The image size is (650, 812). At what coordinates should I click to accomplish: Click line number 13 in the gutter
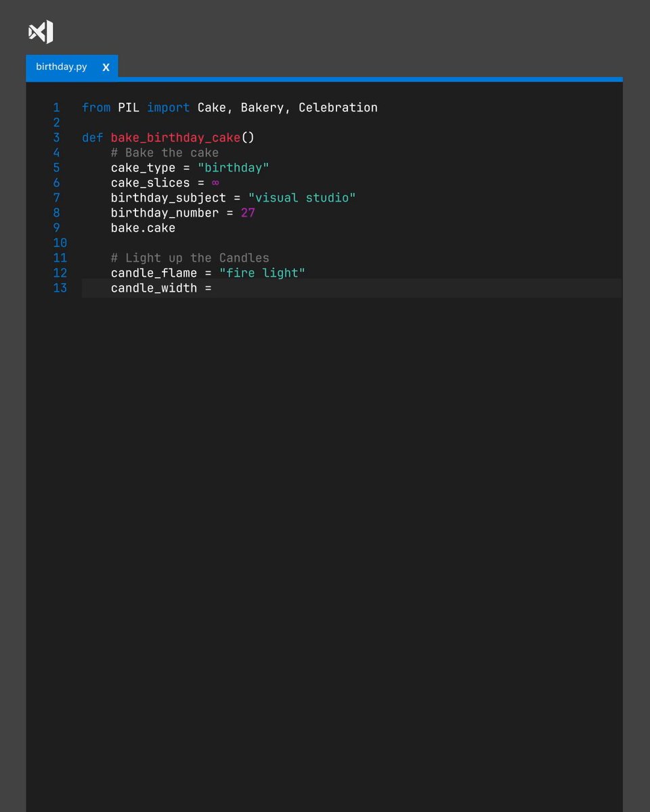pos(60,288)
